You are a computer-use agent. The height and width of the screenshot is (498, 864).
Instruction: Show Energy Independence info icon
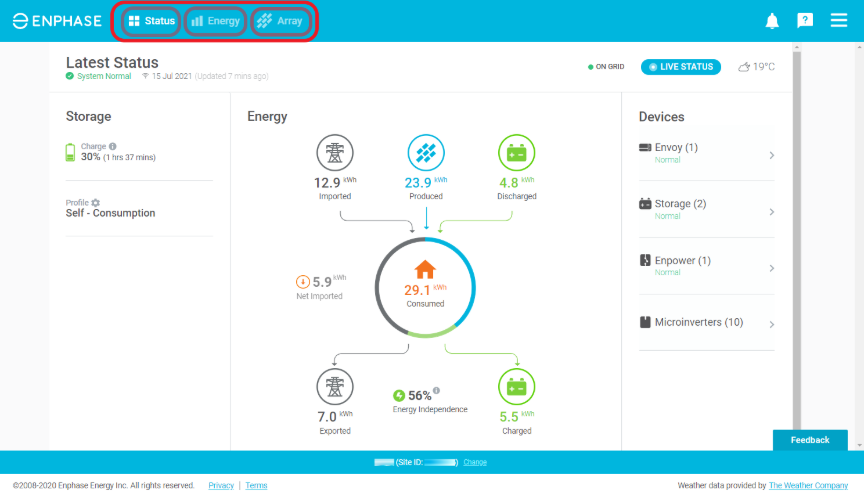click(436, 391)
